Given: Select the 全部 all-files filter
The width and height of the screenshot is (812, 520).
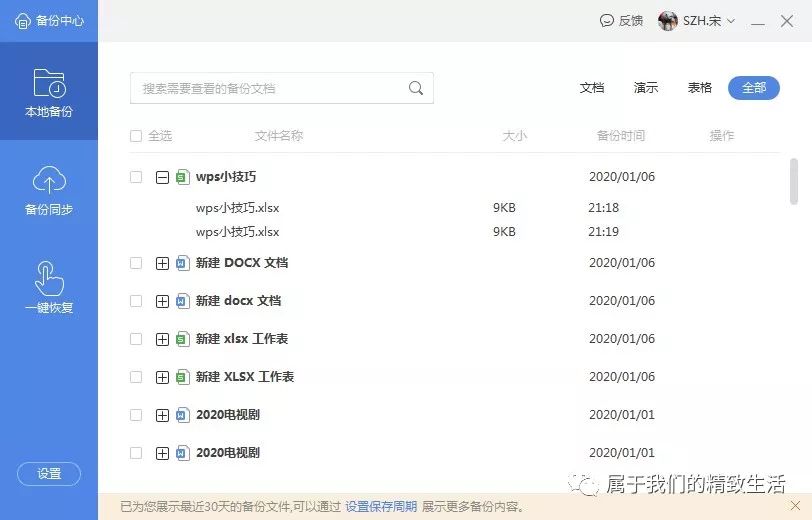Looking at the screenshot, I should pyautogui.click(x=753, y=88).
